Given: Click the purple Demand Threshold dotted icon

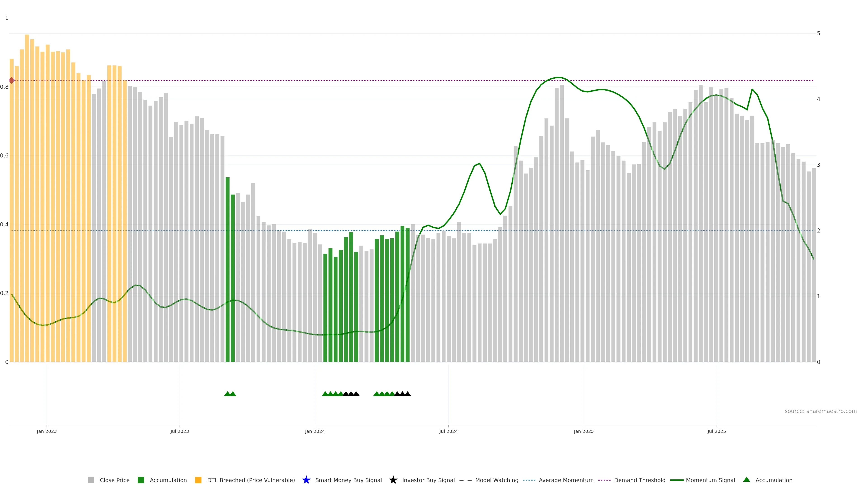Looking at the screenshot, I should coord(604,480).
